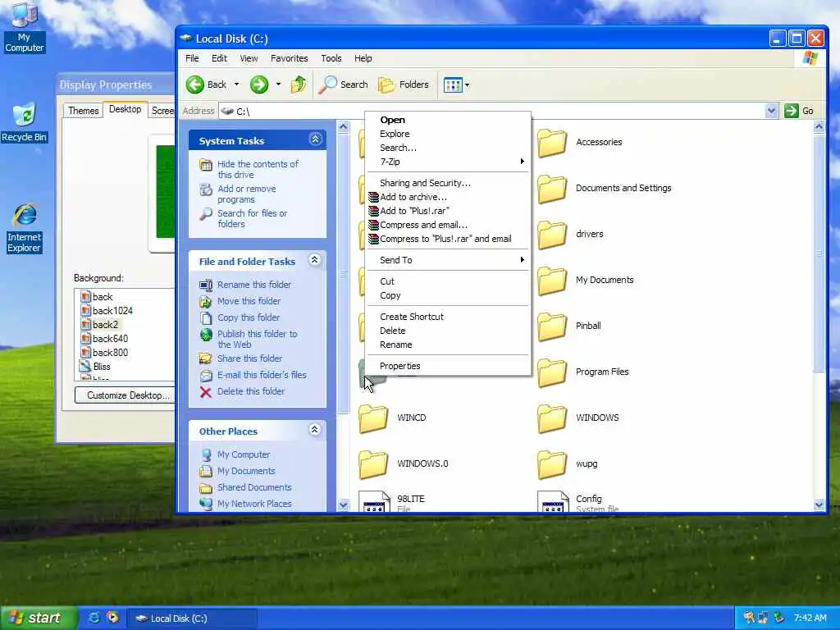This screenshot has width=840, height=630.
Task: Click the Views icon in toolbar
Action: click(453, 84)
